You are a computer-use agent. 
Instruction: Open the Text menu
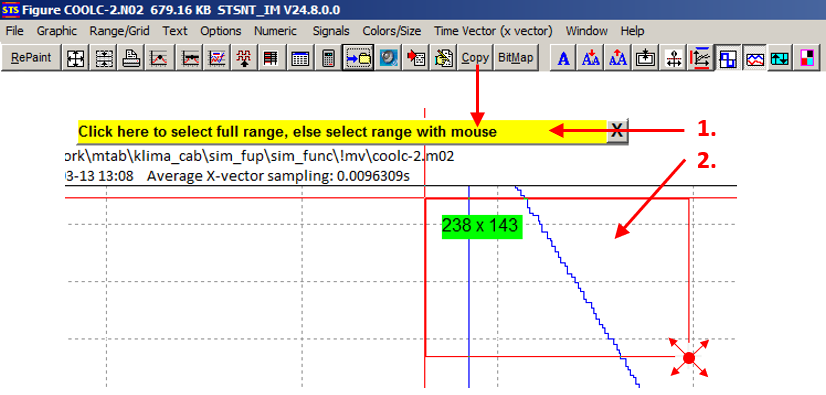[x=175, y=31]
